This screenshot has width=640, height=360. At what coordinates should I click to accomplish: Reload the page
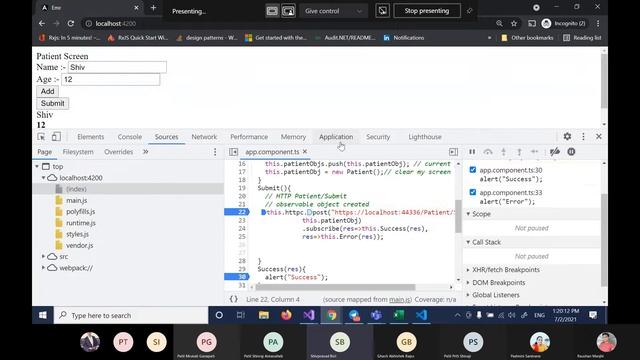71,24
